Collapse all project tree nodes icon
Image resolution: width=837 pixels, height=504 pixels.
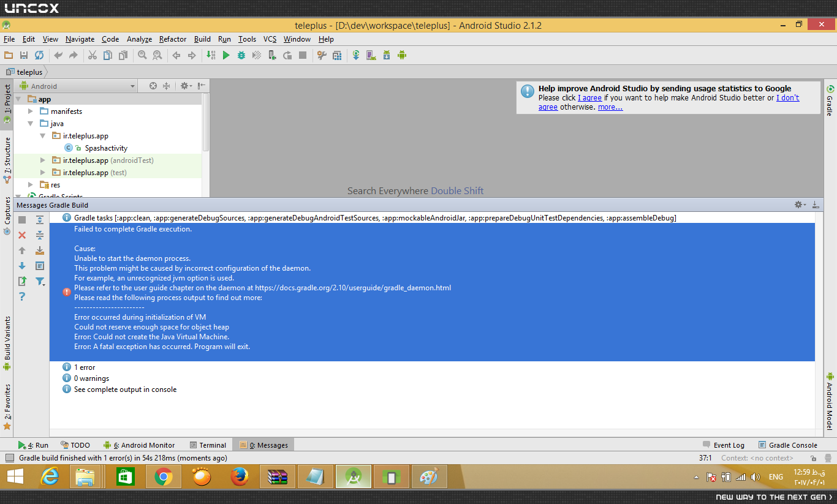(x=166, y=86)
